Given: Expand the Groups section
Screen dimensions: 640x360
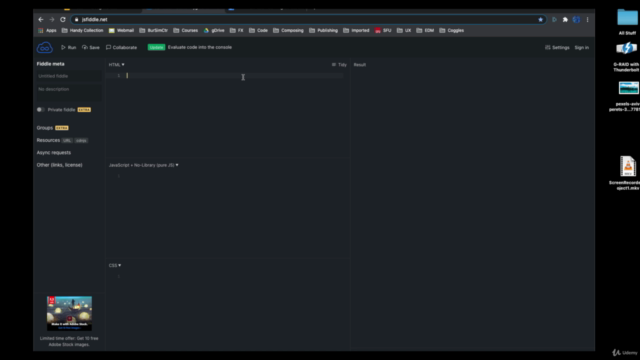Looking at the screenshot, I should coord(44,128).
